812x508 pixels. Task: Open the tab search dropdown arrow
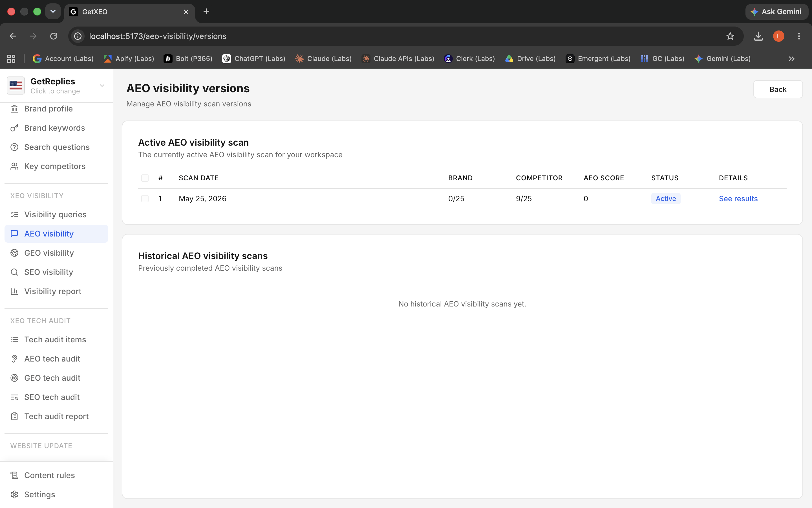(x=53, y=11)
